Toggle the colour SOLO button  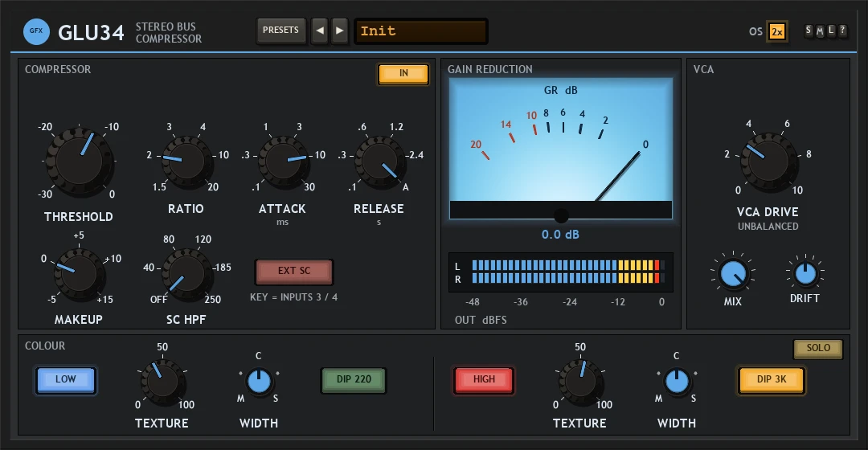coord(818,349)
